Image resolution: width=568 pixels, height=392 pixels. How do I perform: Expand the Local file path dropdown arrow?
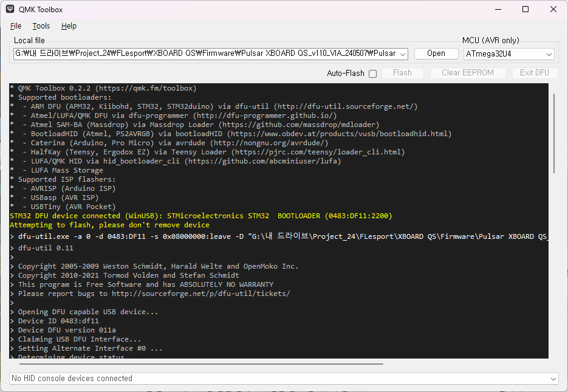coord(403,53)
